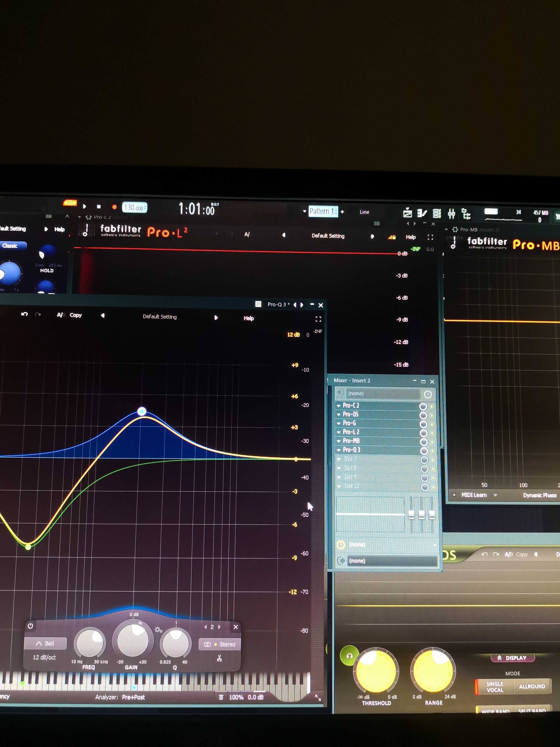
Task: Open mixer output routing (none) field
Action: tap(392, 561)
